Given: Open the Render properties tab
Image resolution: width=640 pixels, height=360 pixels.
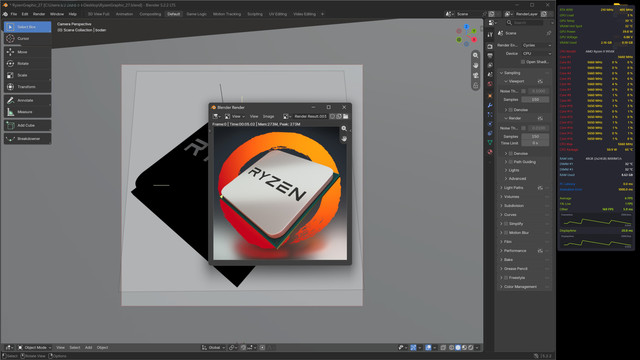Looking at the screenshot, I should point(490,46).
